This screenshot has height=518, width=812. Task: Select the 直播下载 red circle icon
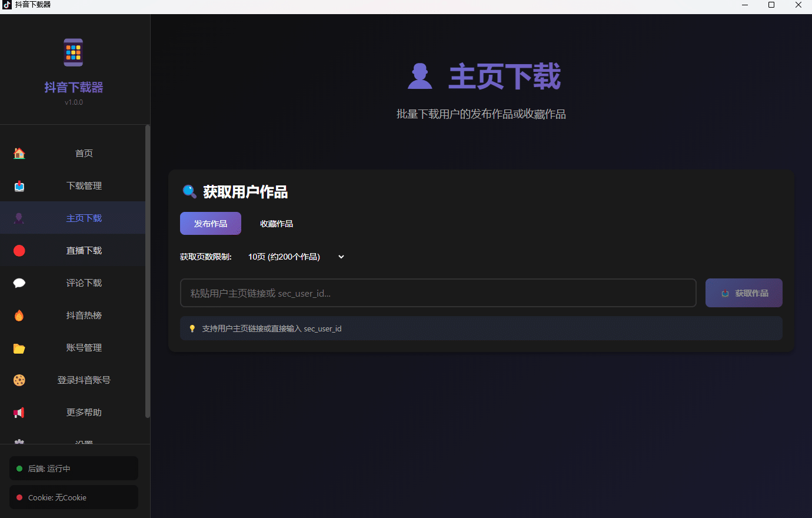click(x=19, y=250)
